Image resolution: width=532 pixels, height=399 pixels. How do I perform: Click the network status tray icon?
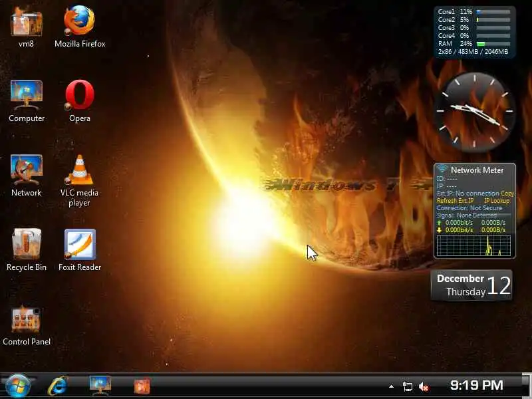407,386
